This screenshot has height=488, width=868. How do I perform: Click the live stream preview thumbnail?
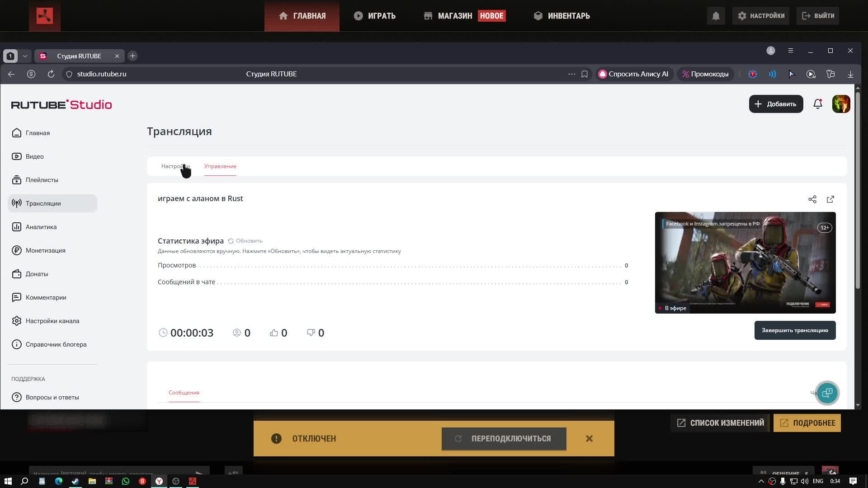pyautogui.click(x=745, y=263)
